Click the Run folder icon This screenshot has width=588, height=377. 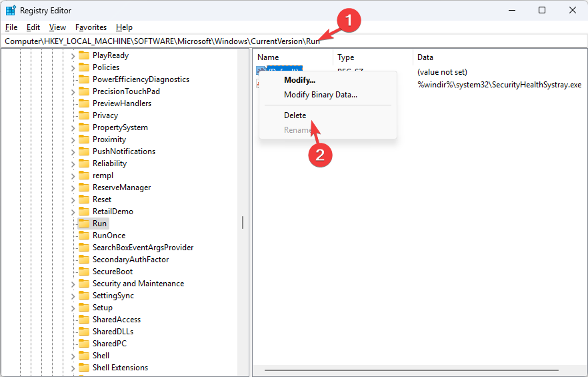click(x=84, y=224)
